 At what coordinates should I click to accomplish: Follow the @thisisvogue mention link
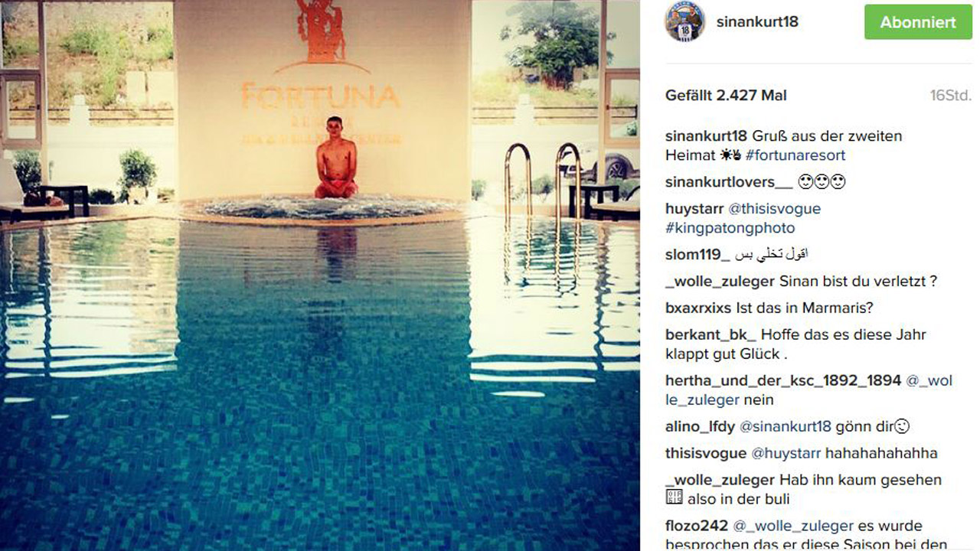point(774,209)
